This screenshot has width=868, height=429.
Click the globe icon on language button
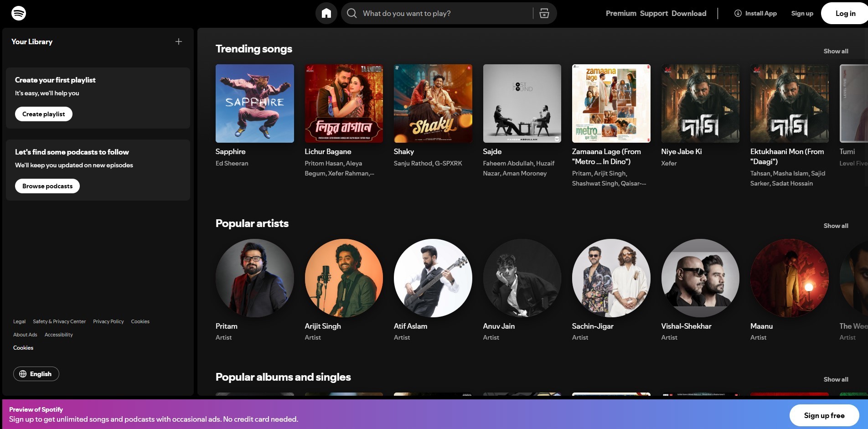[23, 374]
